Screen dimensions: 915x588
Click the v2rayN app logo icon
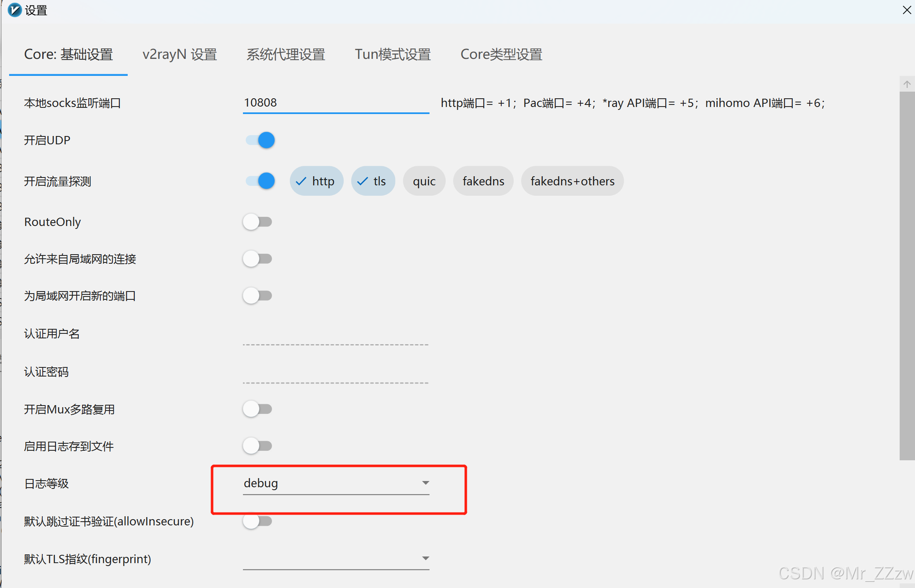tap(15, 10)
